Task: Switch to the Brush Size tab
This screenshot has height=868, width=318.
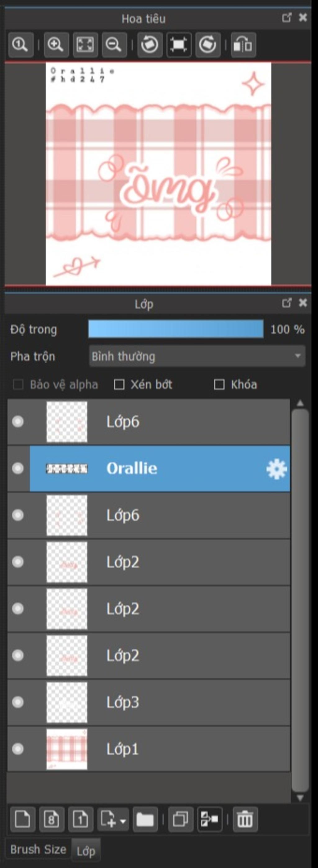Action: [x=38, y=849]
